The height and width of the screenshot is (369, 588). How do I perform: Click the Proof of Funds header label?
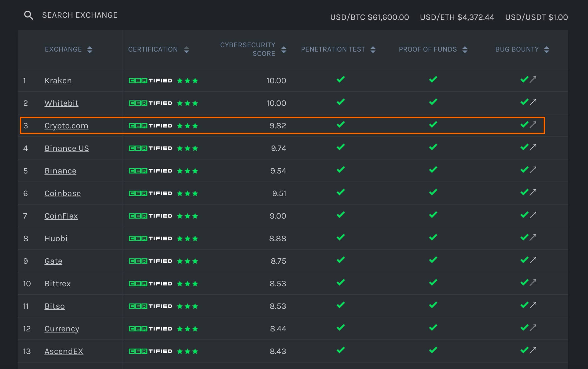click(428, 49)
